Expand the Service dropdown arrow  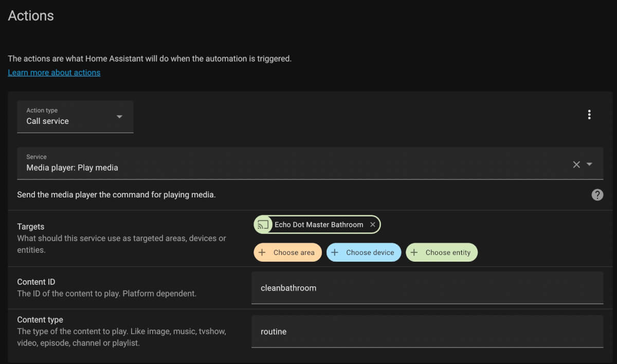click(589, 164)
